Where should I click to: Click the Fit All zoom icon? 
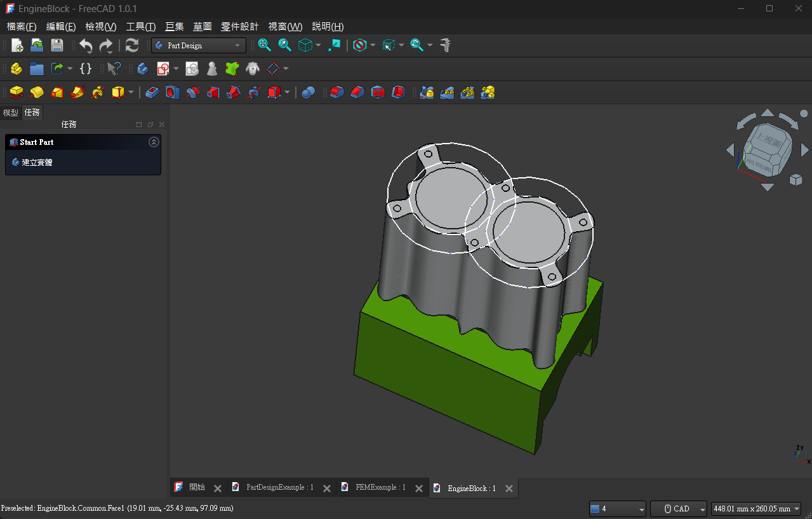click(x=264, y=45)
